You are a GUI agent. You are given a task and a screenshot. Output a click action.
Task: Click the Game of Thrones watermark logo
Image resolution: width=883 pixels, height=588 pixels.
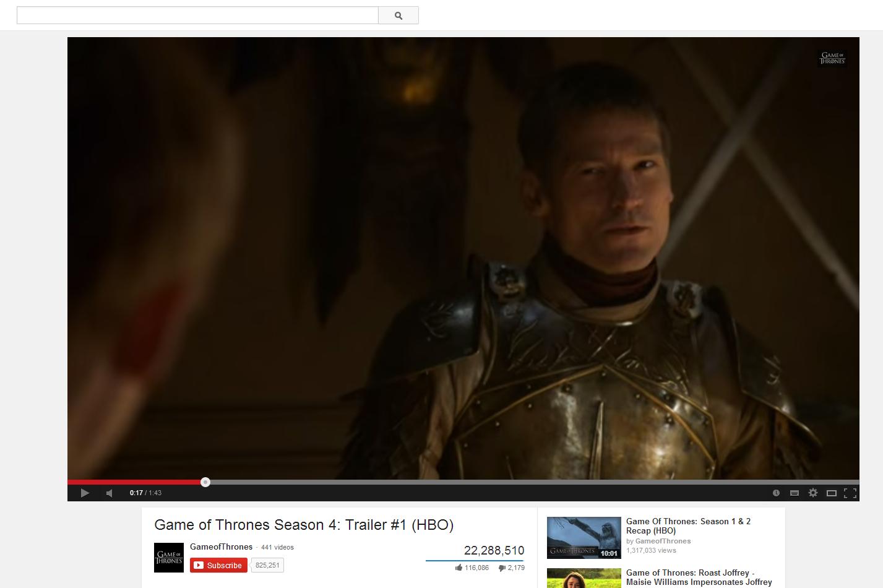coord(832,58)
